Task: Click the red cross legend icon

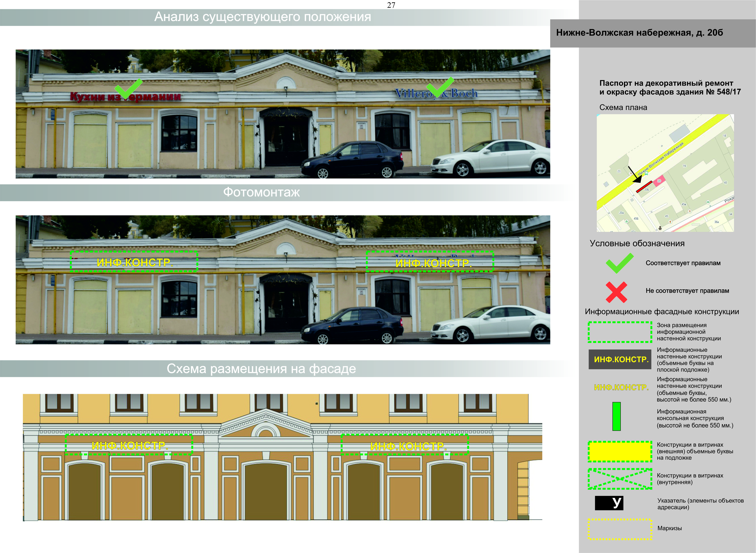Action: click(616, 292)
